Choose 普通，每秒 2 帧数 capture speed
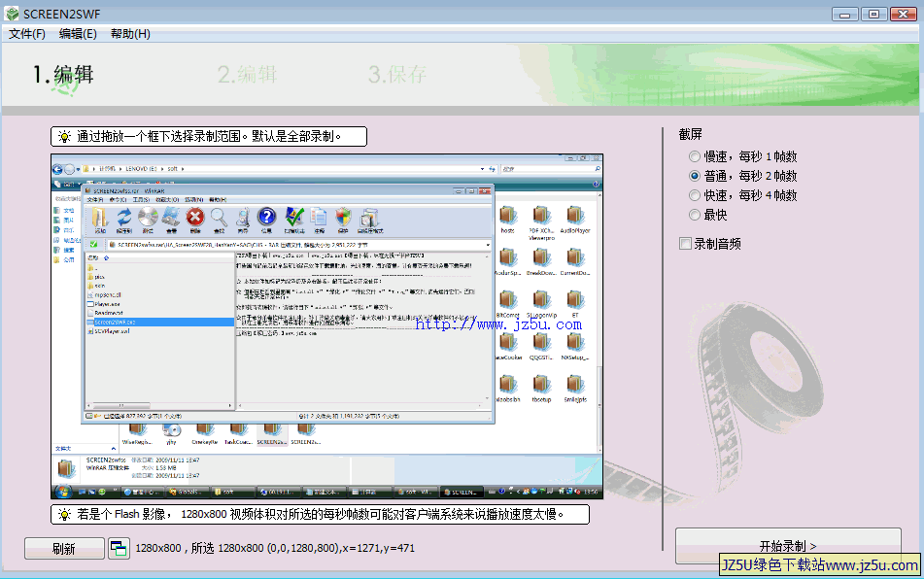The image size is (924, 579). (x=743, y=176)
